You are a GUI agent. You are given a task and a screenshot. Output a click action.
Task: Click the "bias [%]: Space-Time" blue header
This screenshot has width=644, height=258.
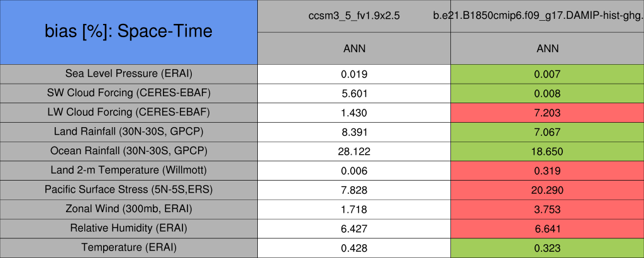tap(128, 31)
